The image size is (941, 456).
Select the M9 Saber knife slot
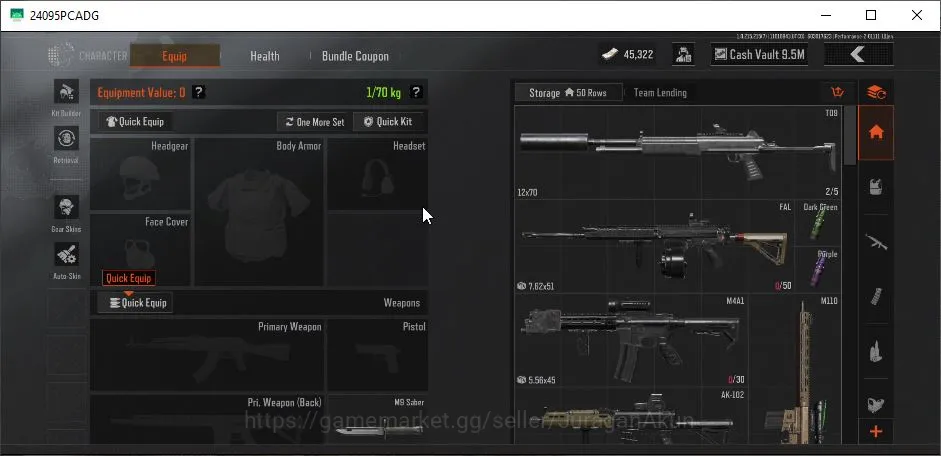pyautogui.click(x=377, y=419)
